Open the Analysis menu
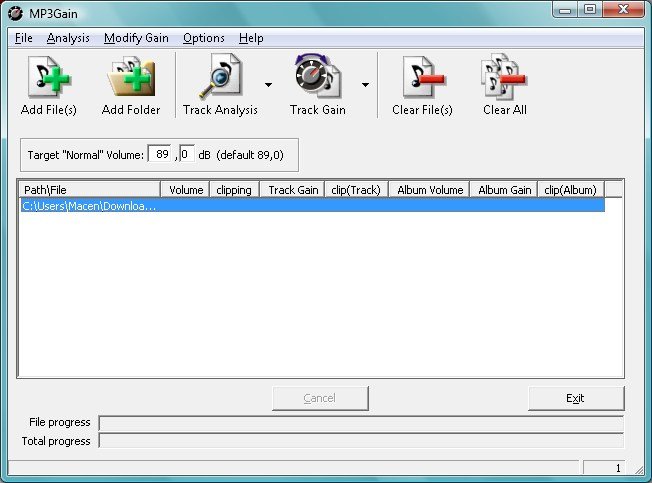 68,38
